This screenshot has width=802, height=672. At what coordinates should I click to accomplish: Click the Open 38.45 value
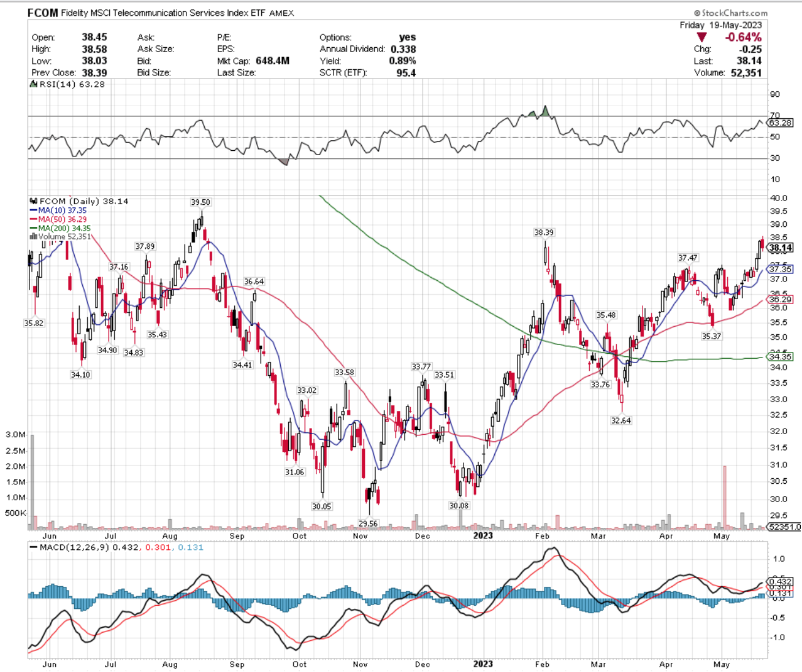tap(94, 37)
